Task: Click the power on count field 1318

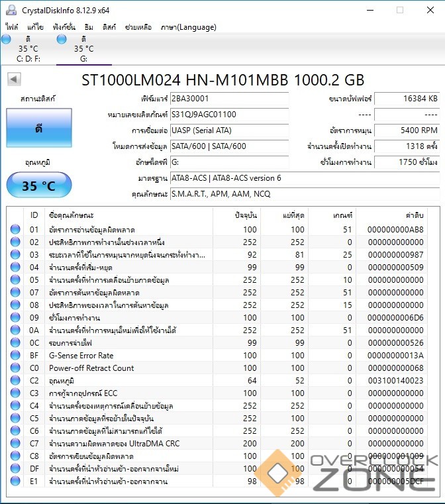Action: pyautogui.click(x=407, y=146)
